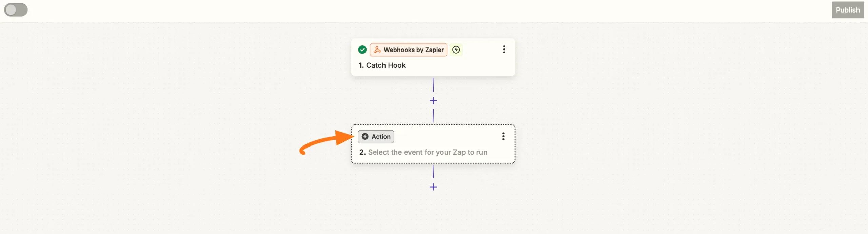Select the Action label in step 2
Viewport: 868px width, 234px height.
[x=381, y=137]
